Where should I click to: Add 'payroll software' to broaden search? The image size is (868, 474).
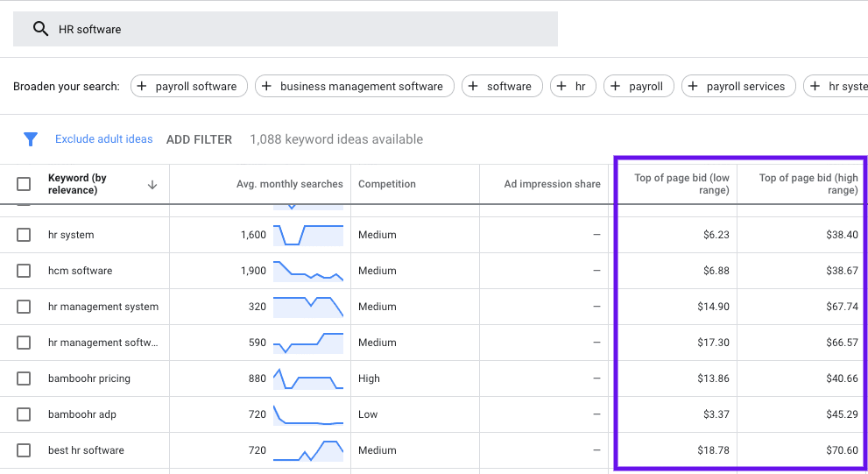(189, 86)
